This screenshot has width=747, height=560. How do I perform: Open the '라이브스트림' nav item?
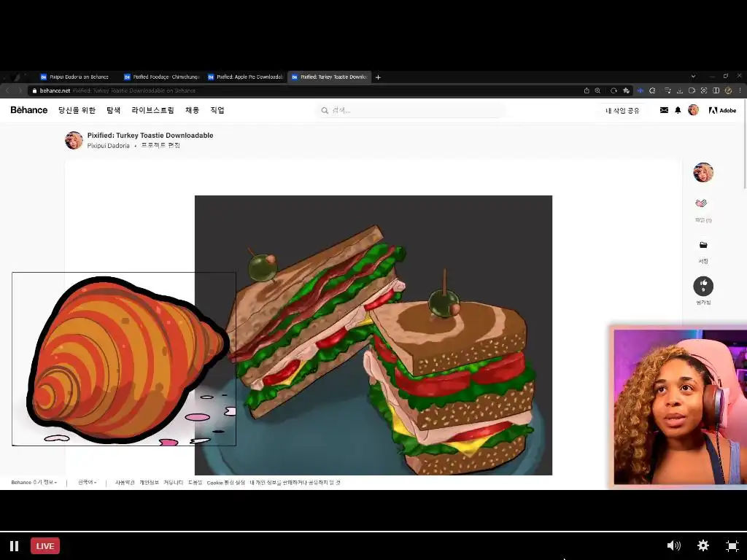[153, 110]
